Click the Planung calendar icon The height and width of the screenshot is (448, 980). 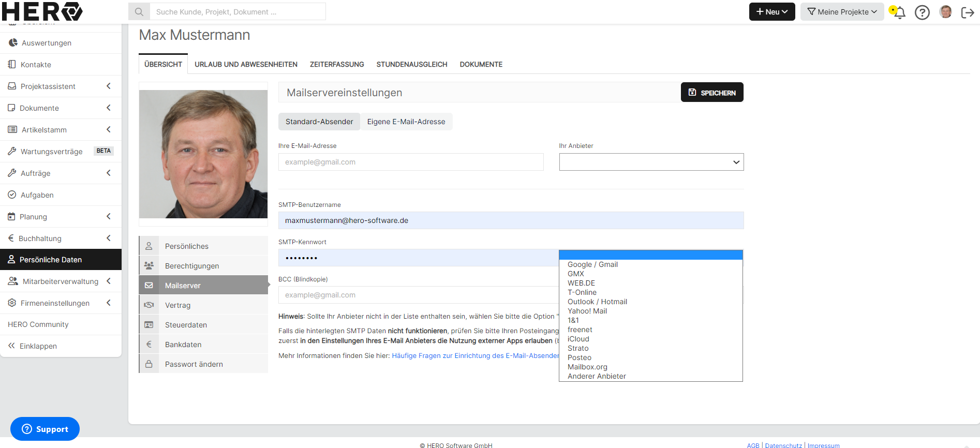click(11, 216)
